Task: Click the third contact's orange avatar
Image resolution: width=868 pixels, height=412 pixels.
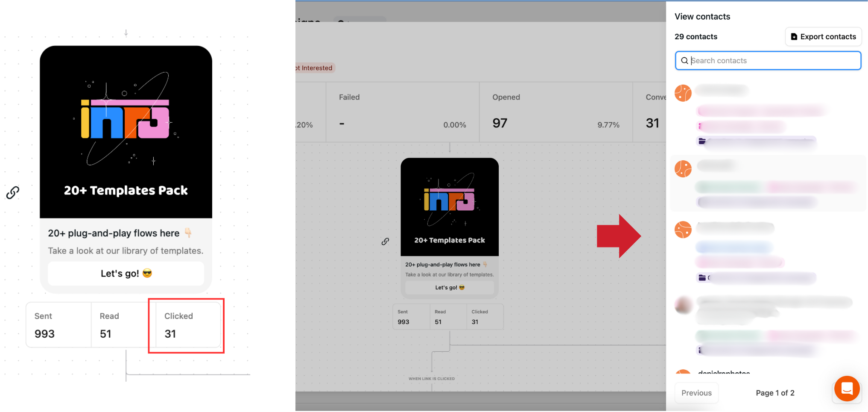Action: [x=683, y=230]
